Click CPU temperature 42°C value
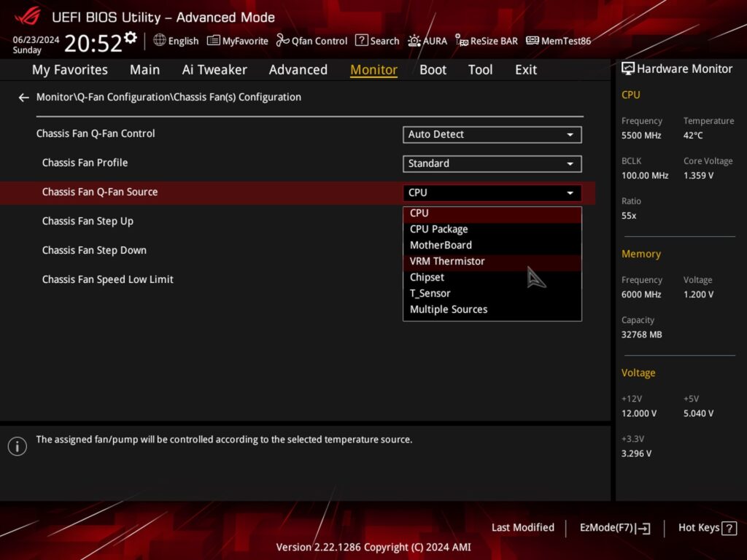 [693, 136]
